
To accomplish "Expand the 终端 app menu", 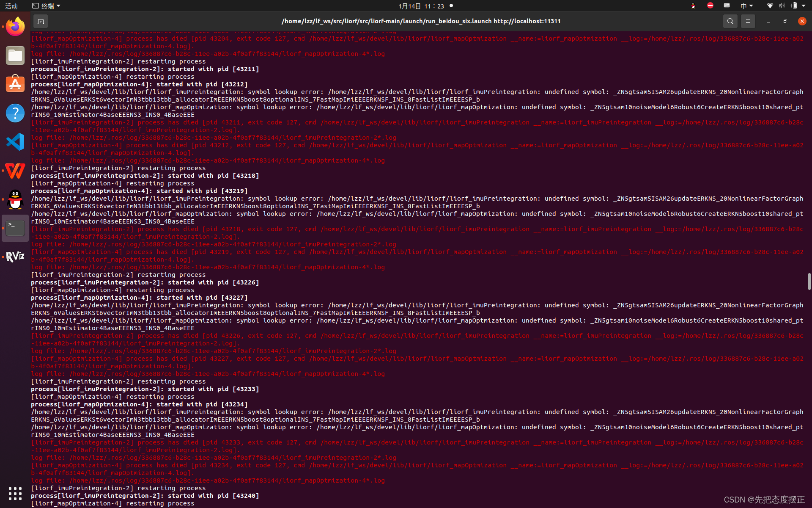I will click(47, 6).
